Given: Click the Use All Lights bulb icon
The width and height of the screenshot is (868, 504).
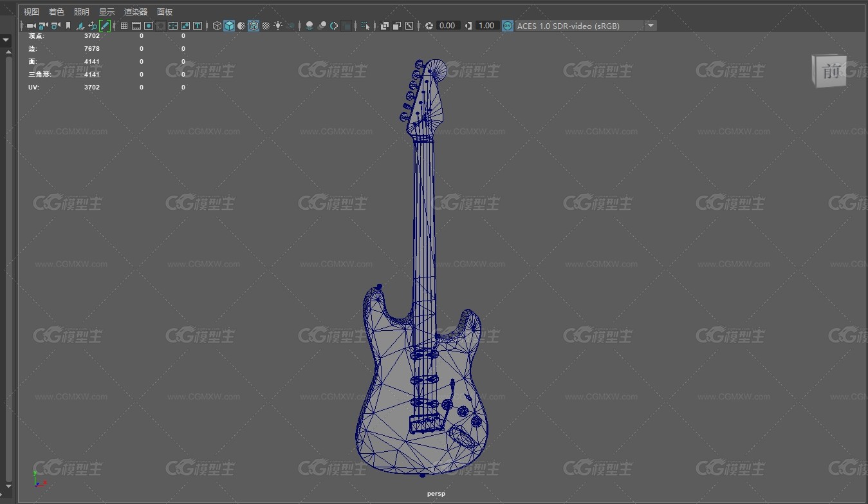Looking at the screenshot, I should 278,26.
